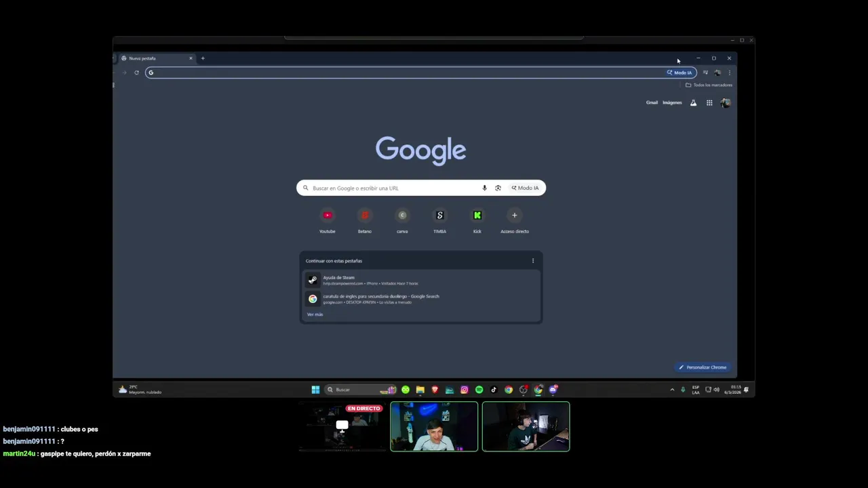
Task: Open the caratula de ingles Google Search entry
Action: click(x=421, y=299)
